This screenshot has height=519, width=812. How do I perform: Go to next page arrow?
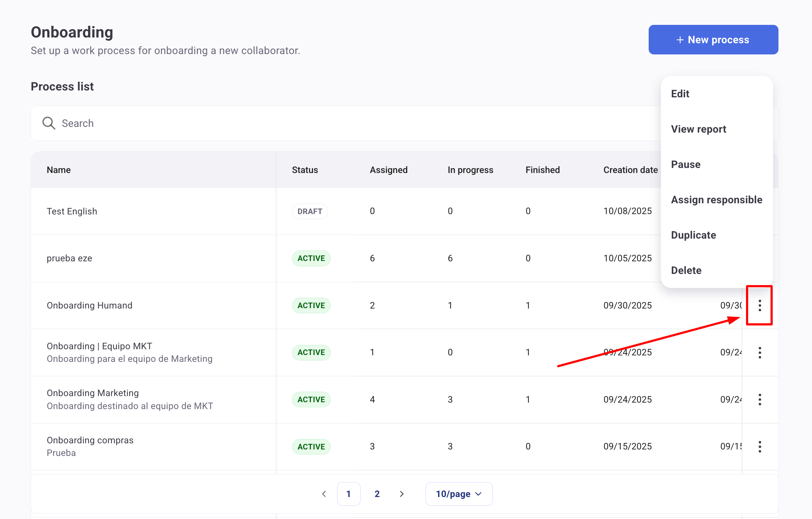(402, 494)
